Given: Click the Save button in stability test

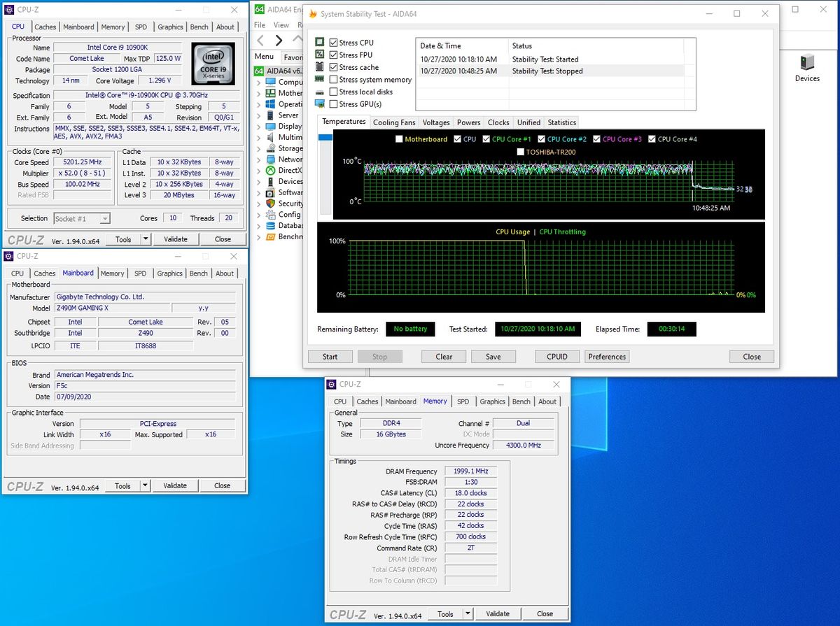Looking at the screenshot, I should [493, 356].
